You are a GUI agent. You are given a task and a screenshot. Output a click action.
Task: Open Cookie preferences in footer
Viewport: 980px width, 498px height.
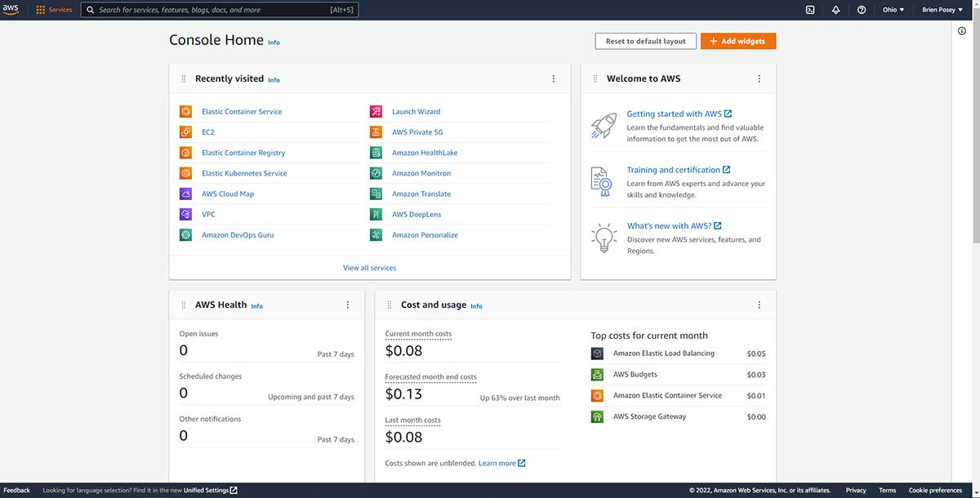click(935, 490)
